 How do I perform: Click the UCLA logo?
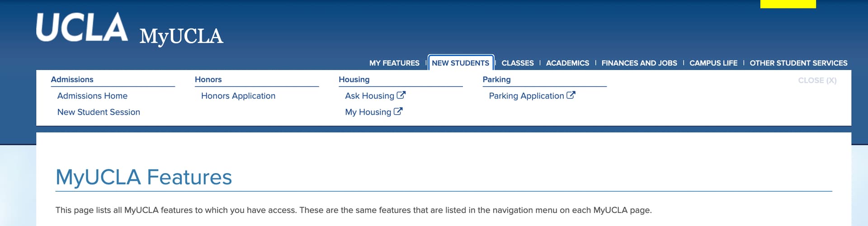[x=82, y=27]
